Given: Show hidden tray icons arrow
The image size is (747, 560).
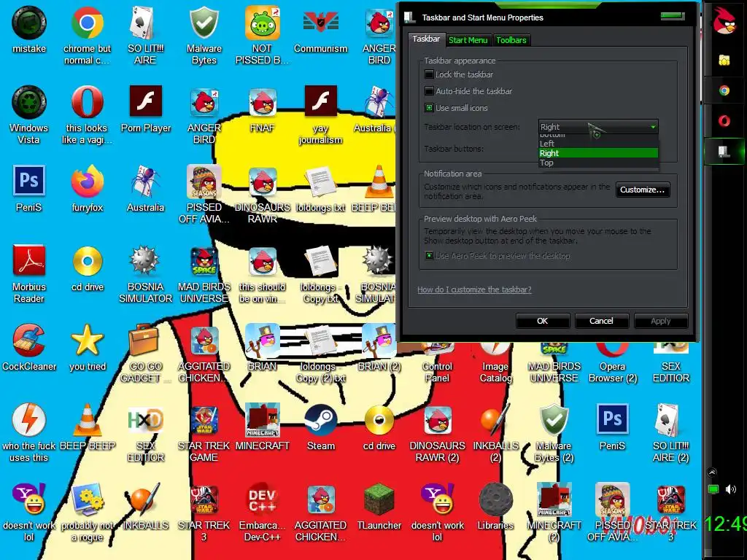Looking at the screenshot, I should pyautogui.click(x=712, y=472).
